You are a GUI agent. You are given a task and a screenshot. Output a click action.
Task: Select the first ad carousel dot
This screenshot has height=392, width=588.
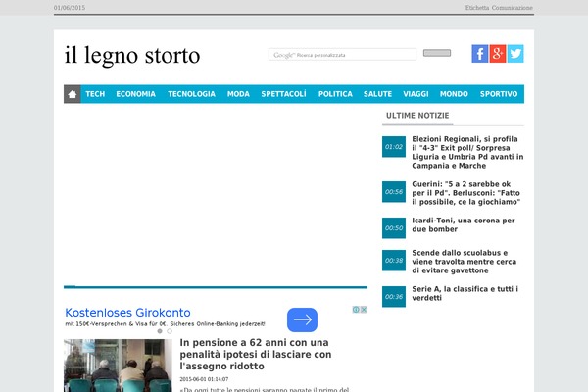tap(160, 331)
